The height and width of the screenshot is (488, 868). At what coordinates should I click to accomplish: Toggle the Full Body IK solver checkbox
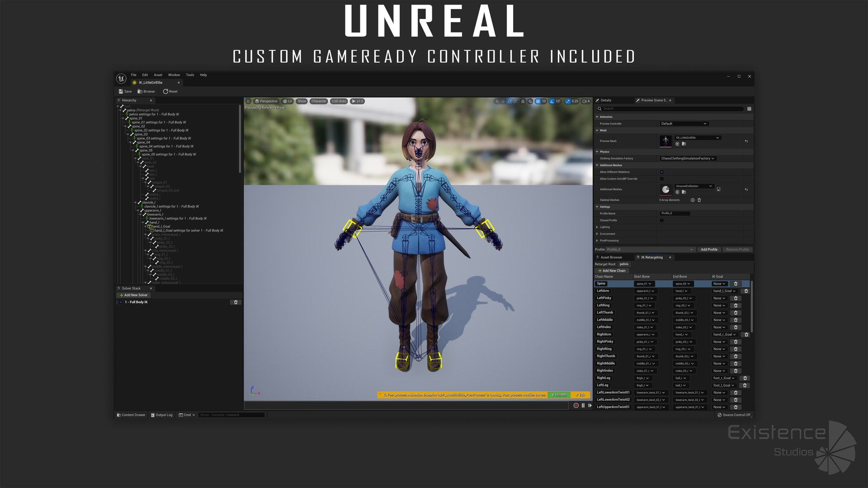(x=121, y=302)
